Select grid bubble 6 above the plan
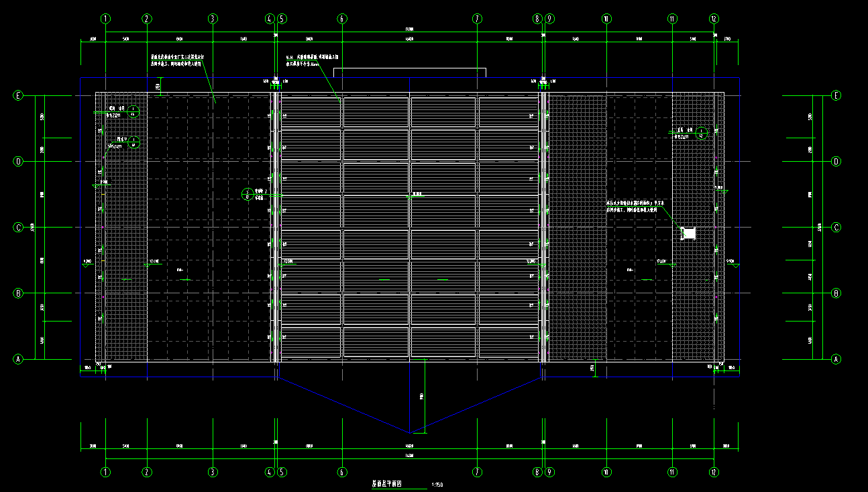Viewport: 868px width, 492px height. [342, 19]
